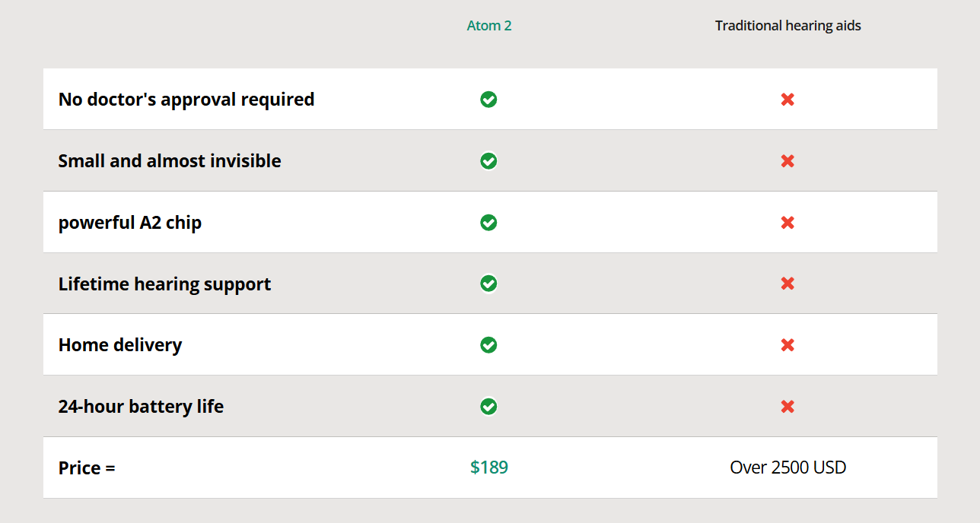980x523 pixels.
Task: Click red cross for No doctor's approval required
Action: point(787,100)
